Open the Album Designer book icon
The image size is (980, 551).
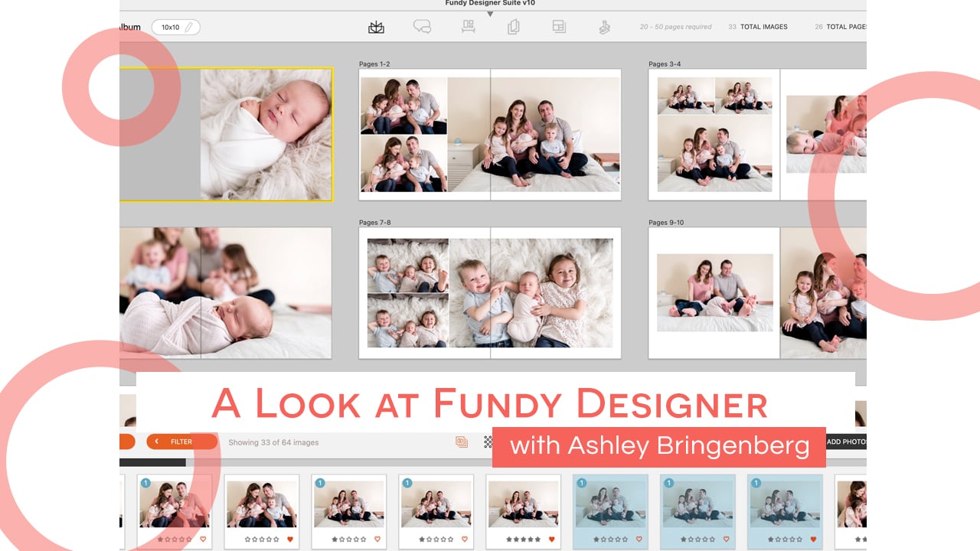[376, 27]
